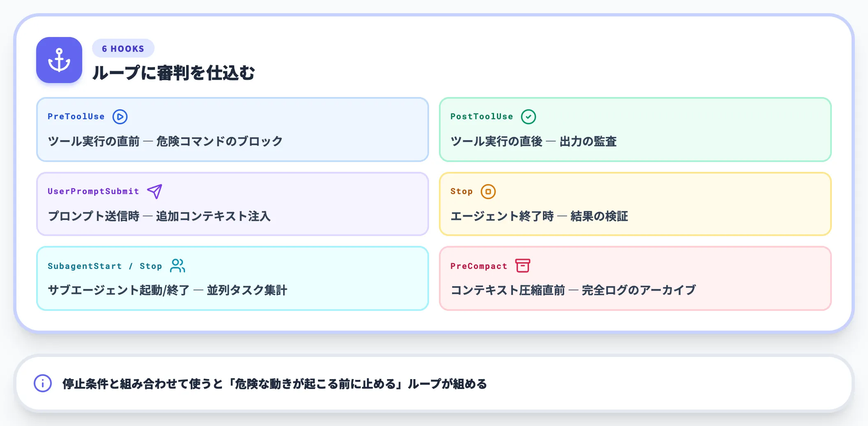Click the PreToolUse label
Screen dimensions: 868x426
76,116
